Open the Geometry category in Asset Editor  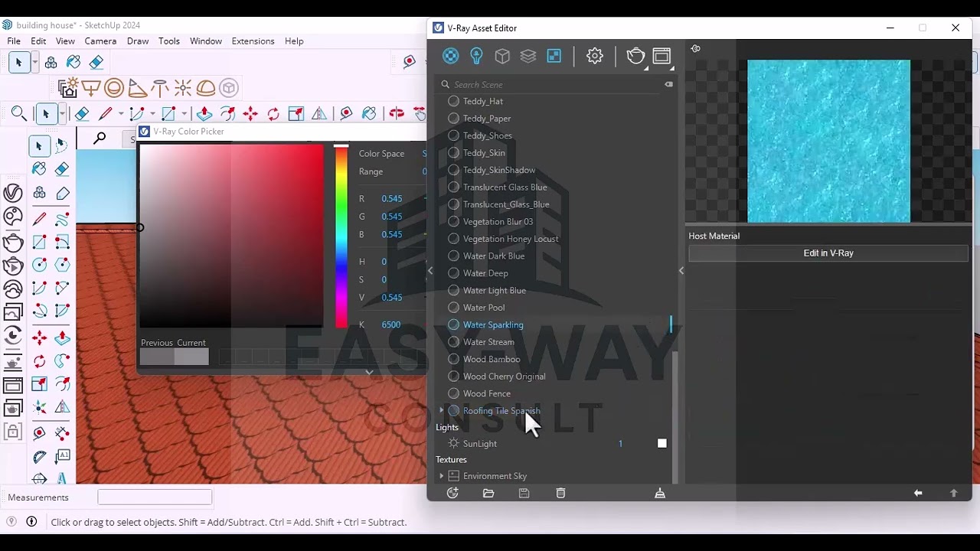(x=502, y=56)
